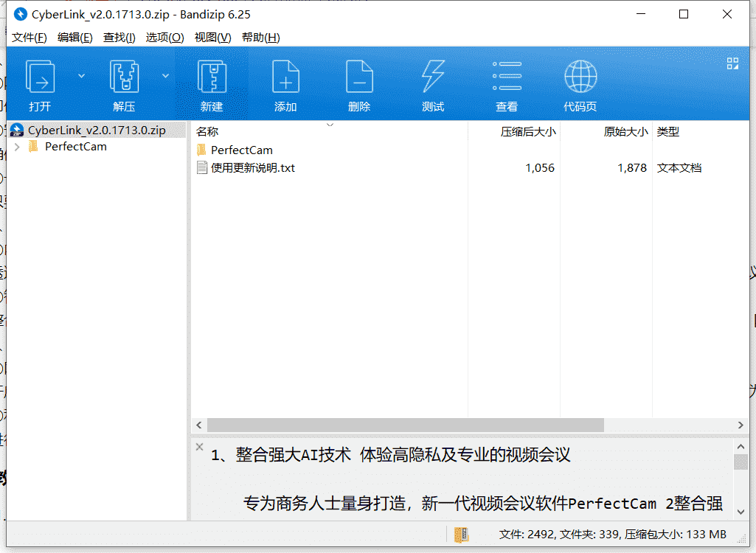The image size is (756, 553).
Task: Select CyberLink_v2.0.1713.0.zip root in tree
Action: coord(97,131)
